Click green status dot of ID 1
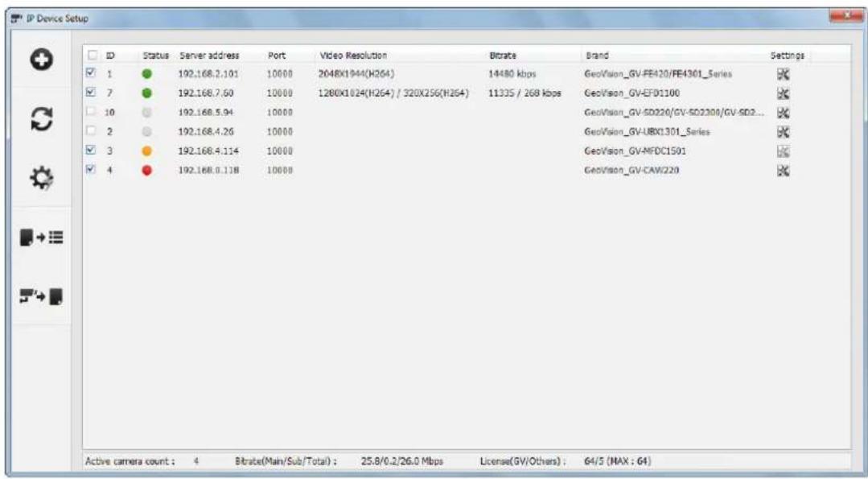This screenshot has width=868, height=479. [146, 74]
